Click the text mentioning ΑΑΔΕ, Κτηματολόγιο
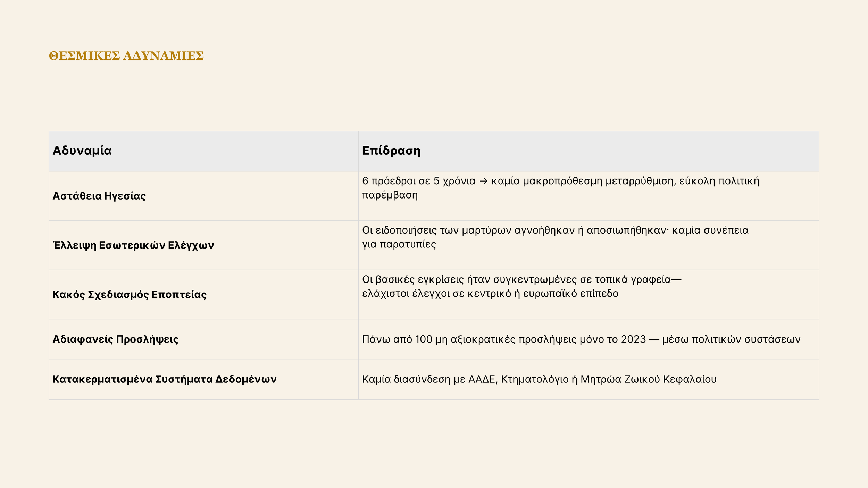This screenshot has width=868, height=488. coord(539,379)
